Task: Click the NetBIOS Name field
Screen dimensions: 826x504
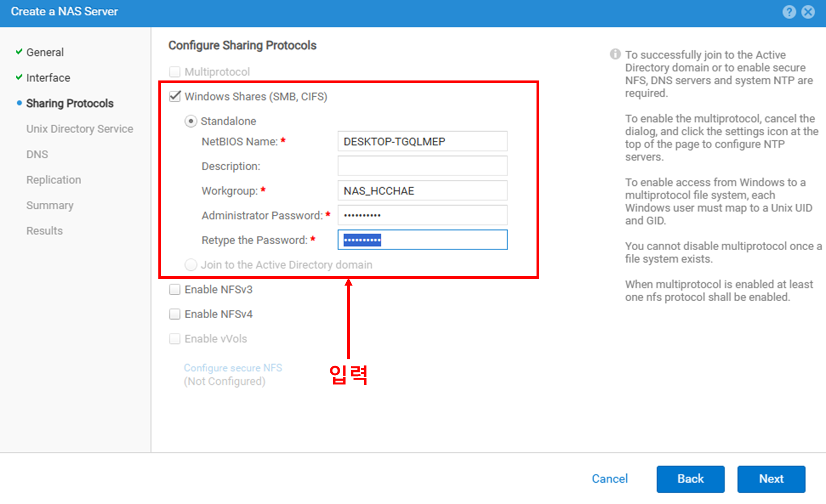Action: pyautogui.click(x=422, y=141)
